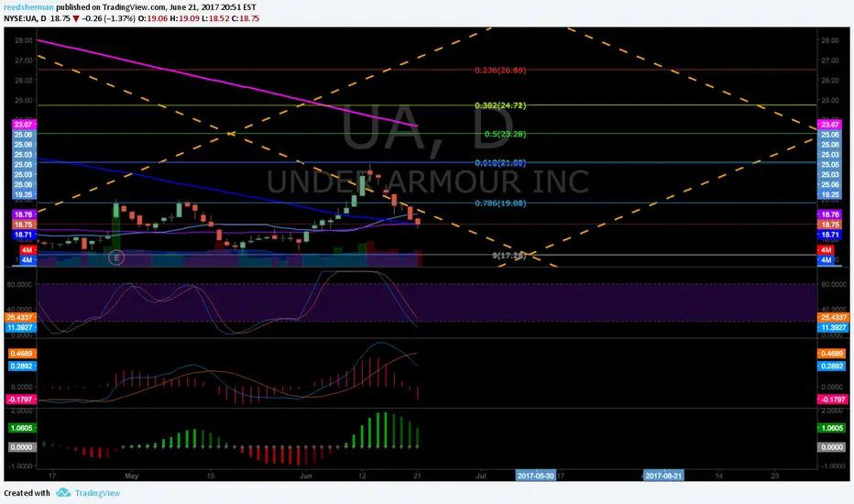The width and height of the screenshot is (854, 504).
Task: Click the magenta 23.67 tag on left axis
Action: [x=24, y=125]
